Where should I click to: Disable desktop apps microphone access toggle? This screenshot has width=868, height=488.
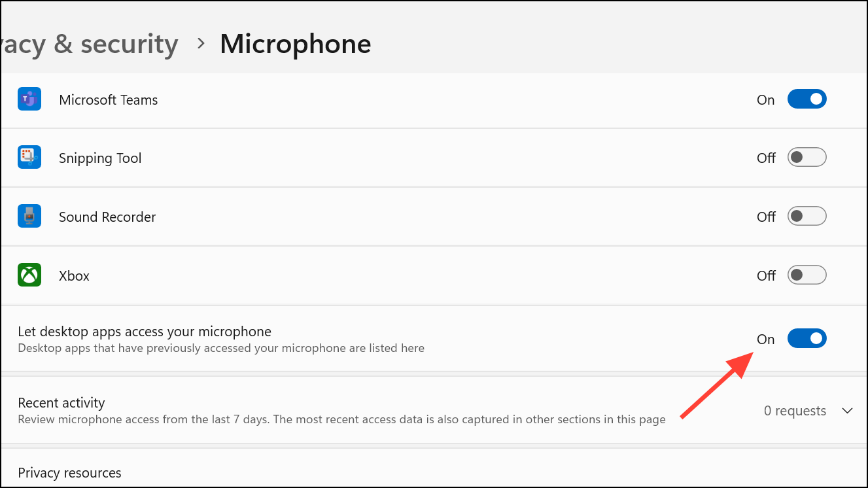point(807,339)
